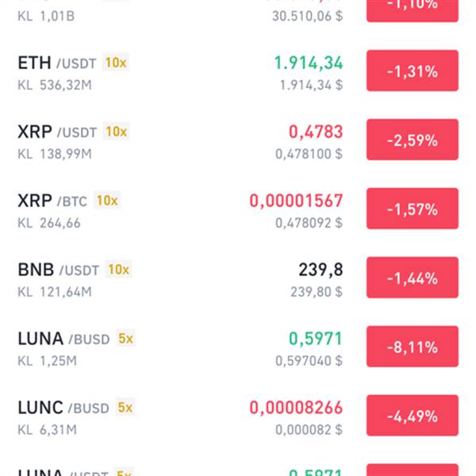This screenshot has height=476, width=476.
Task: Select the 5x tag beside LUNC/BUSD
Action: coord(125,407)
